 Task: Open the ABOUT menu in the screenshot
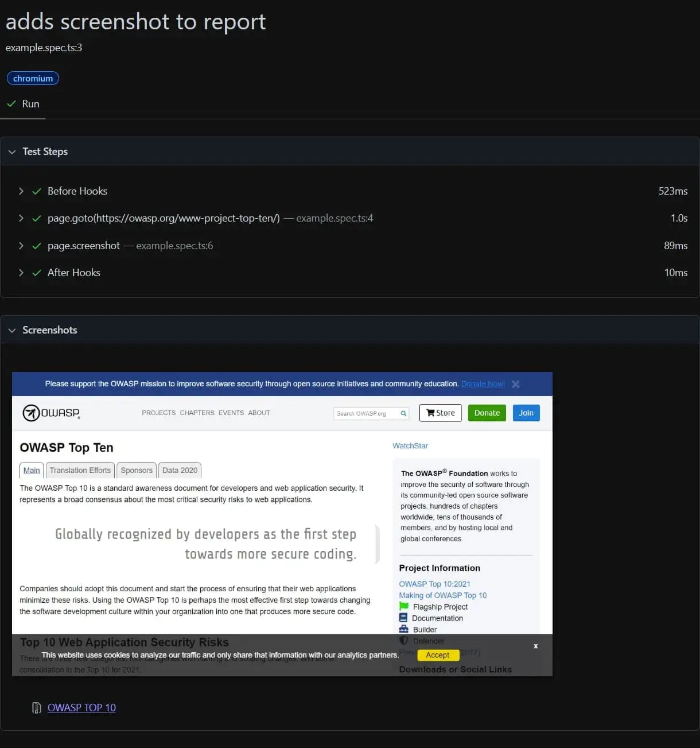(x=259, y=413)
